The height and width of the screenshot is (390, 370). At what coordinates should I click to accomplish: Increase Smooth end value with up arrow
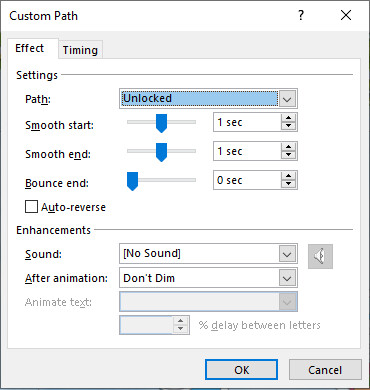click(x=288, y=147)
